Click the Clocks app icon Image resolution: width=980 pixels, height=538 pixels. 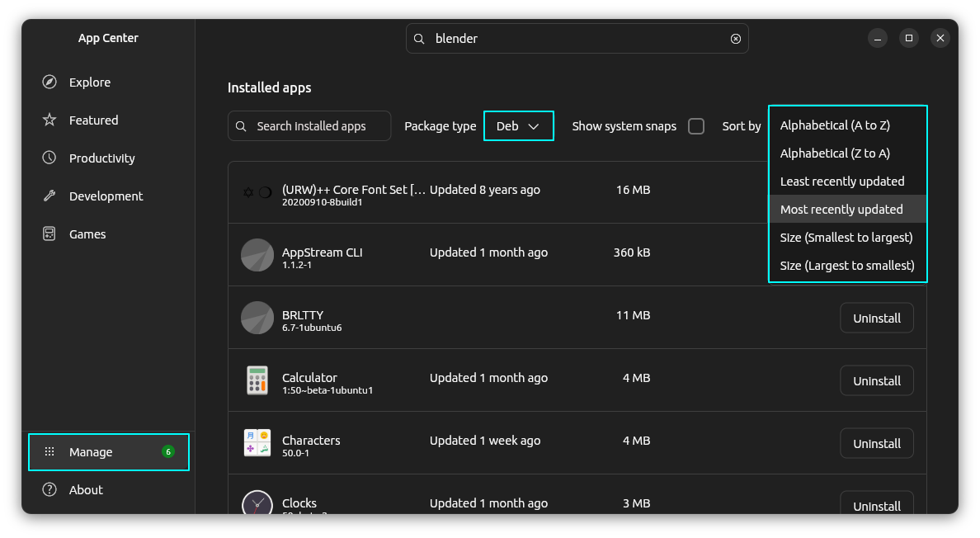click(257, 503)
